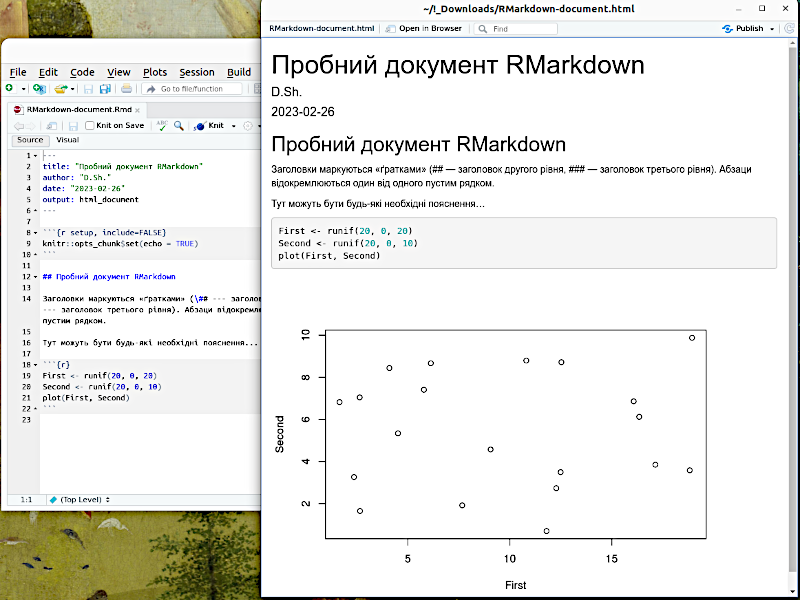Image resolution: width=800 pixels, height=600 pixels.
Task: Click the Publish button in viewer
Action: coord(743,29)
